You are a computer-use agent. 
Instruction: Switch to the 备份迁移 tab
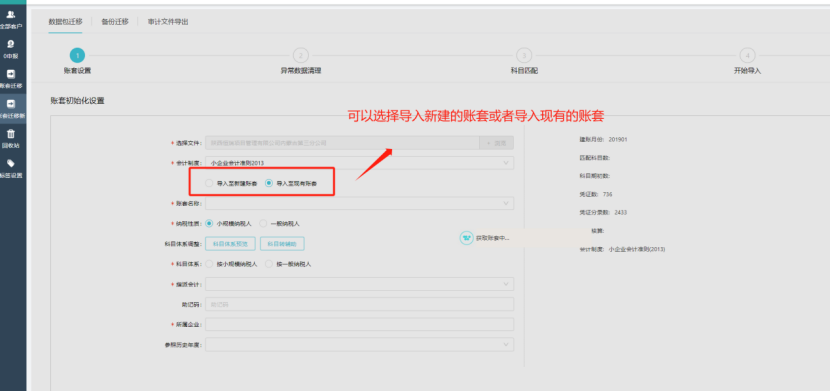point(115,22)
